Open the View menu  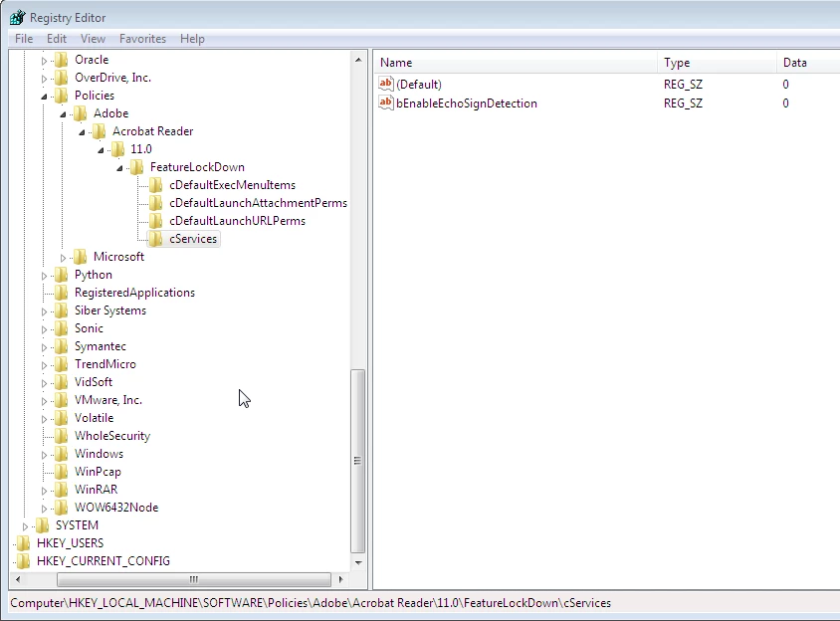[93, 39]
